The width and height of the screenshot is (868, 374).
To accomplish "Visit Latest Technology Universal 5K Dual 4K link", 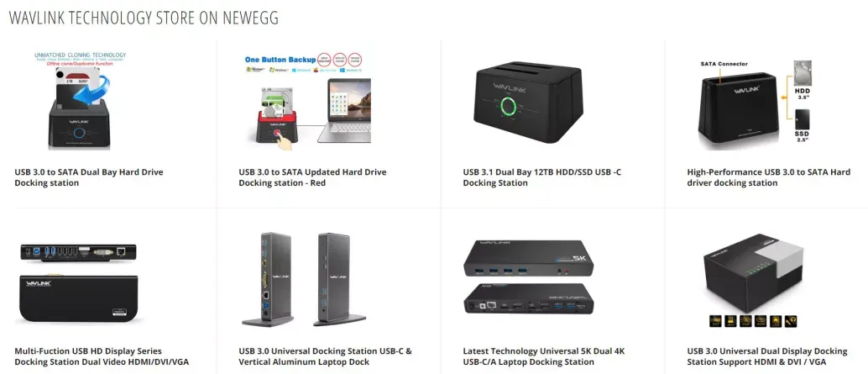I will click(x=544, y=356).
